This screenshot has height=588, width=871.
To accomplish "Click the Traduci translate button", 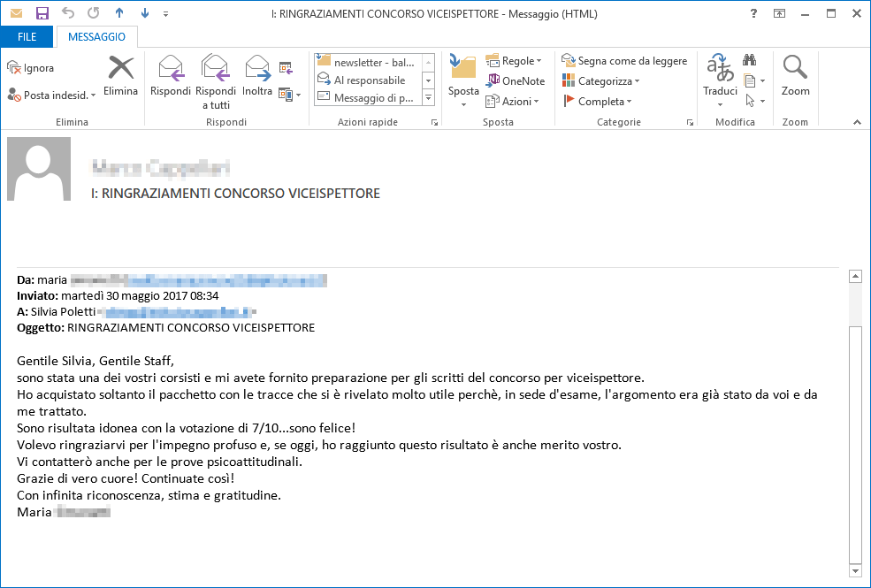I will (720, 81).
